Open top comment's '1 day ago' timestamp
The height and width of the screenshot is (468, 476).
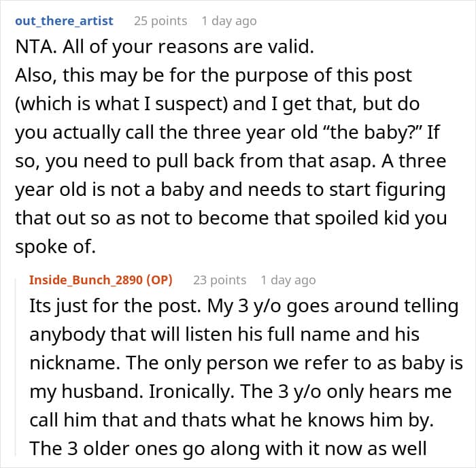(229, 21)
